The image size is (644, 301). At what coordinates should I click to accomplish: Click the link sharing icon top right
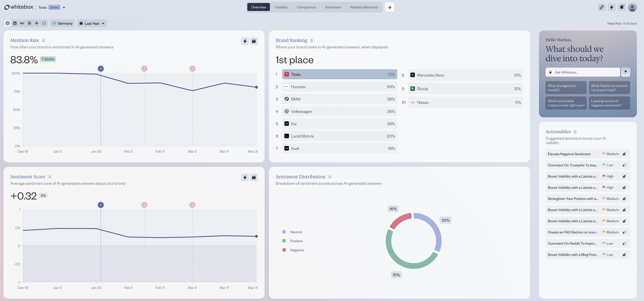[x=601, y=7]
